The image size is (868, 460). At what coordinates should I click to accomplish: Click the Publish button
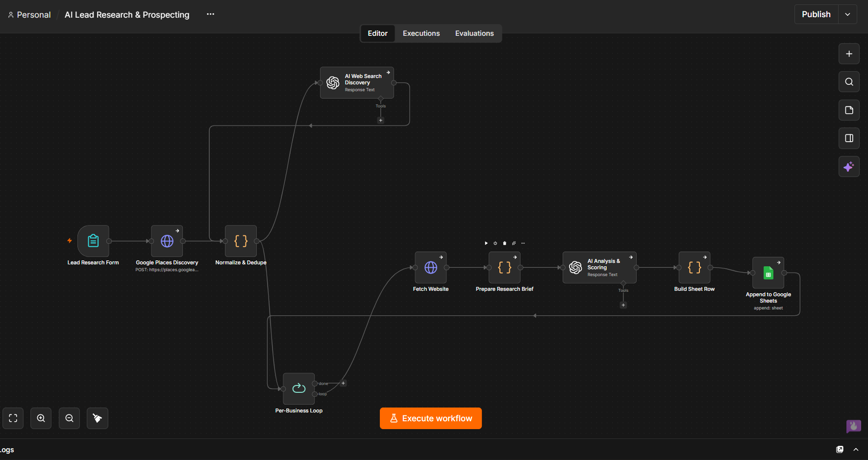tap(816, 14)
